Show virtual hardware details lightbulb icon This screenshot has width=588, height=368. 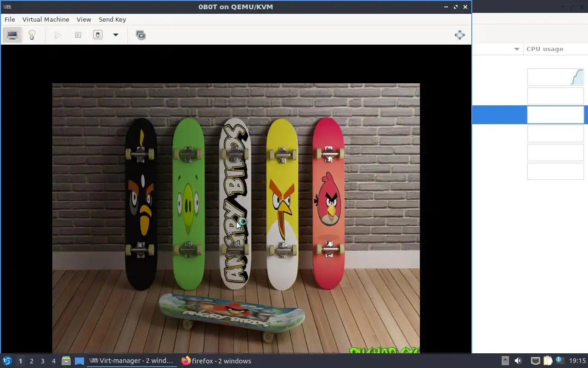[32, 35]
